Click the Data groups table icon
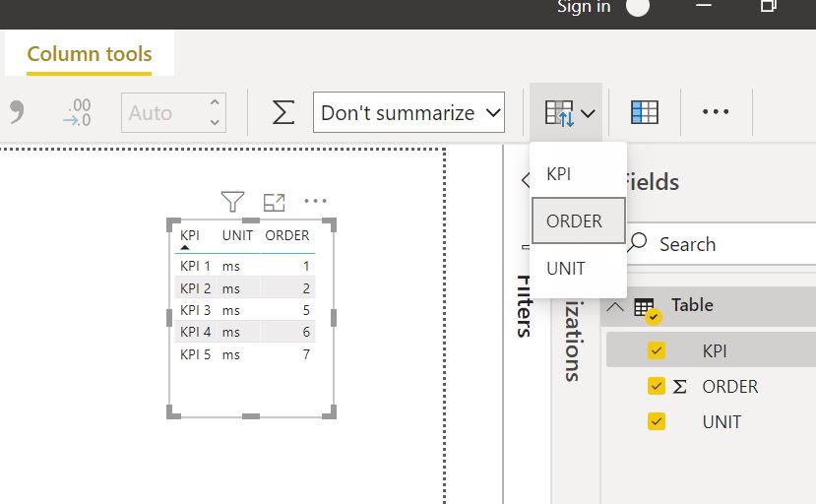Viewport: 816px width, 504px height. coord(645,112)
